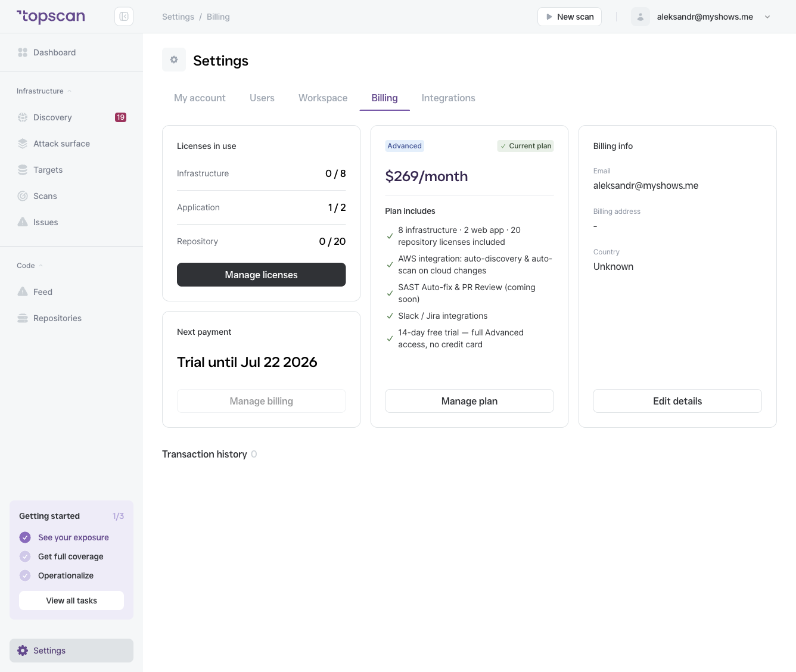Click the Country value Unknown
The height and width of the screenshot is (672, 796).
click(613, 266)
